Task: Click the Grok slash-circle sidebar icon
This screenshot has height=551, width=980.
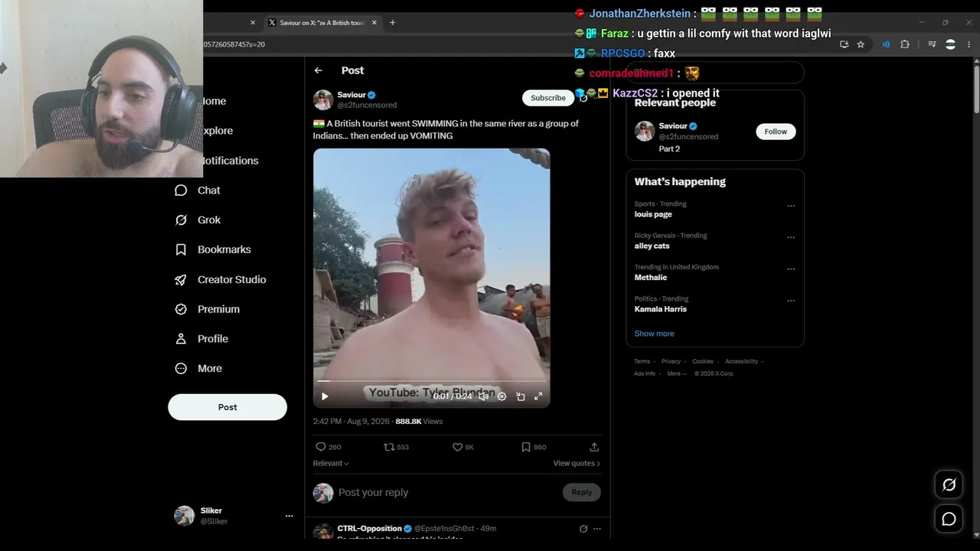Action: point(181,220)
